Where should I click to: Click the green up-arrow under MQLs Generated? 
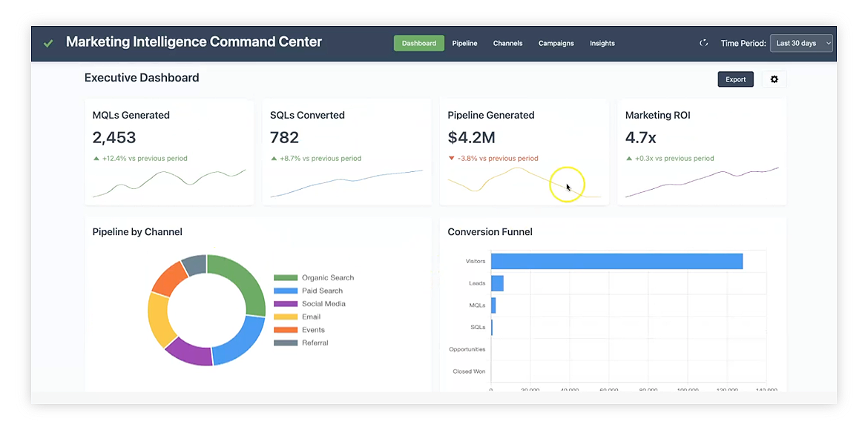click(96, 159)
